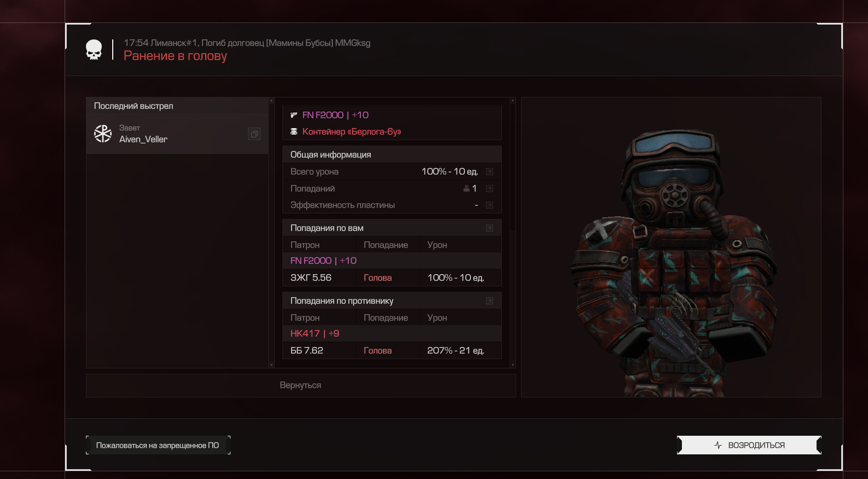Click the details panel scroll down arrow
The width and height of the screenshot is (868, 479).
point(513,365)
